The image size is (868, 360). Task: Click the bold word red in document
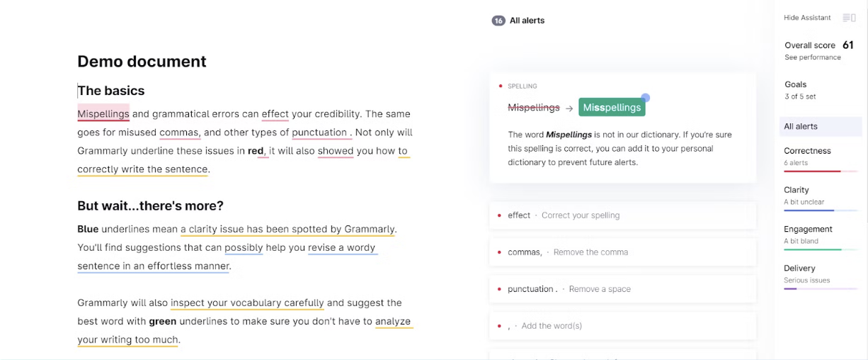256,150
